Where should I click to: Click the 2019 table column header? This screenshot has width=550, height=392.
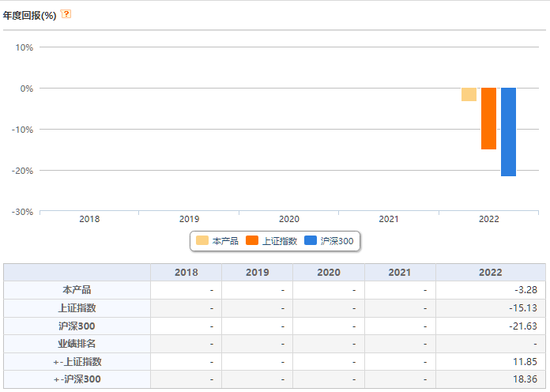point(257,272)
